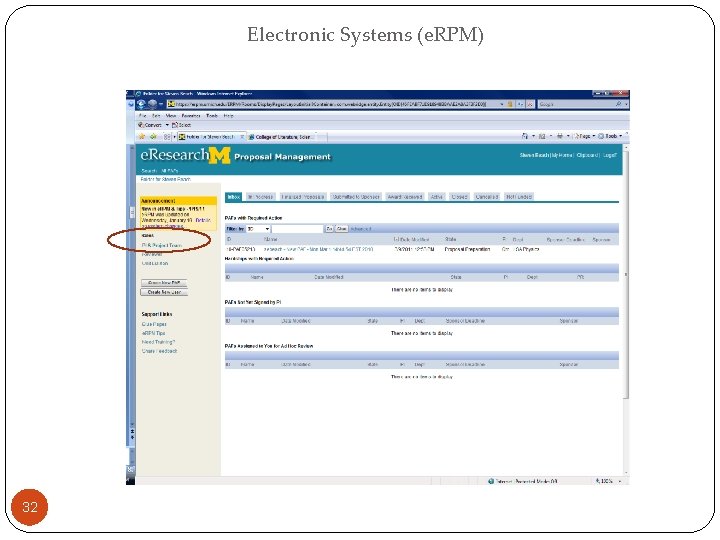Open the Convert toolbar dropdown
720x540 pixels.
coord(168,125)
